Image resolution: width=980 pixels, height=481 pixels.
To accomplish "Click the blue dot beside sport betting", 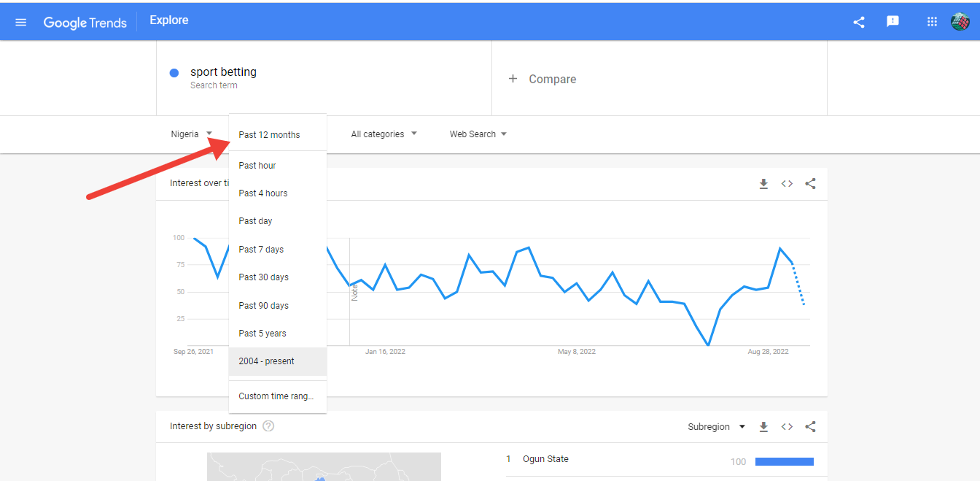I will point(174,73).
